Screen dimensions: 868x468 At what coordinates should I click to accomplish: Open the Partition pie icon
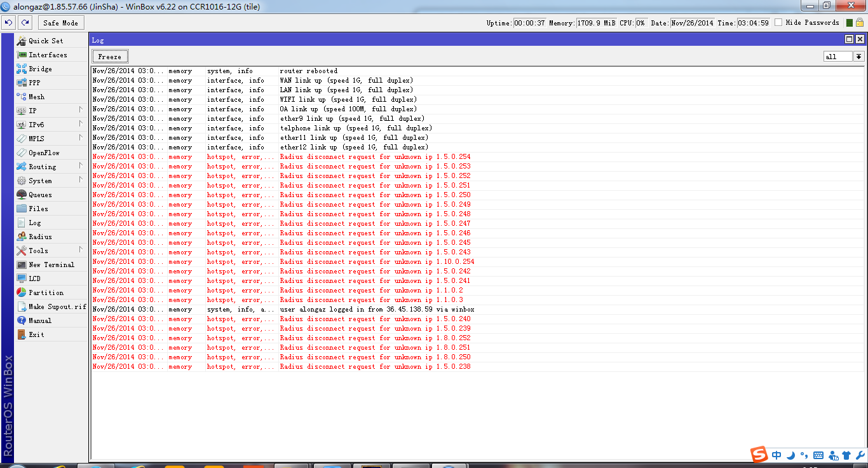(22, 292)
